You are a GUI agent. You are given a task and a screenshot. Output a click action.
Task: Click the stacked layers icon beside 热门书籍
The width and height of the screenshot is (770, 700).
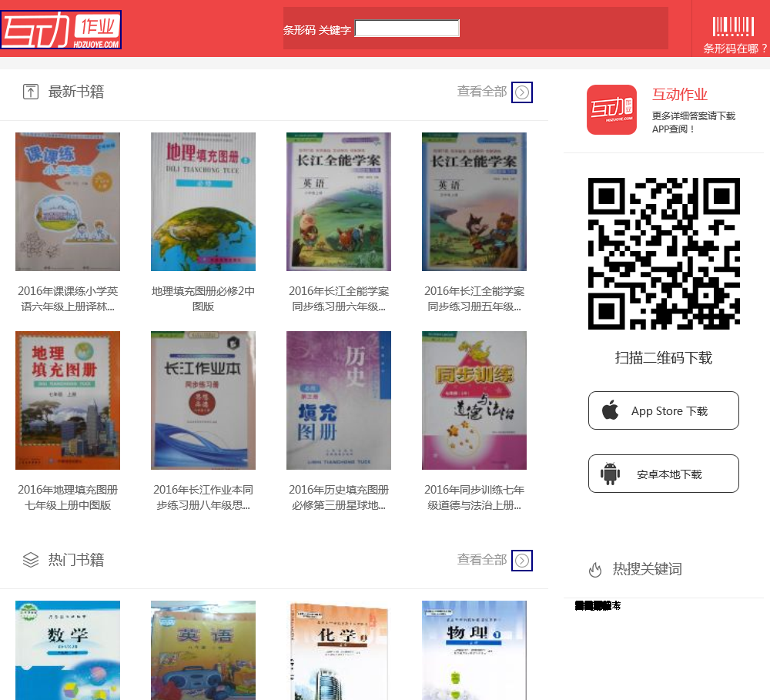(31, 560)
